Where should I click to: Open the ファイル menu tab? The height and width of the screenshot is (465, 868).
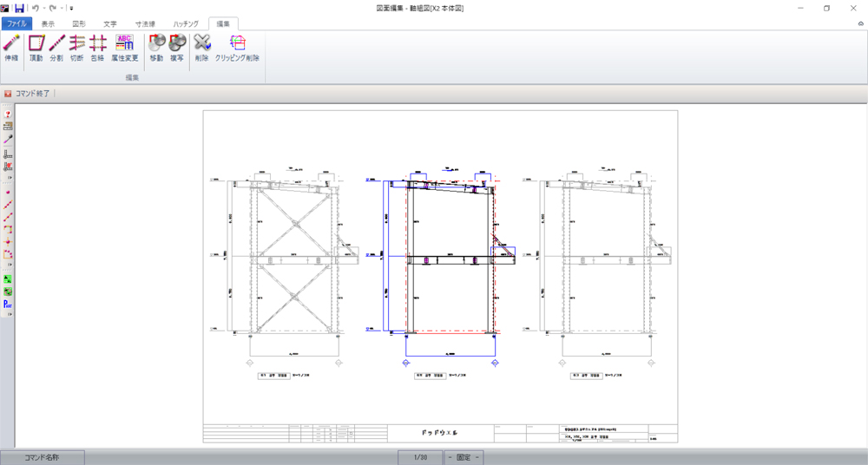point(16,23)
